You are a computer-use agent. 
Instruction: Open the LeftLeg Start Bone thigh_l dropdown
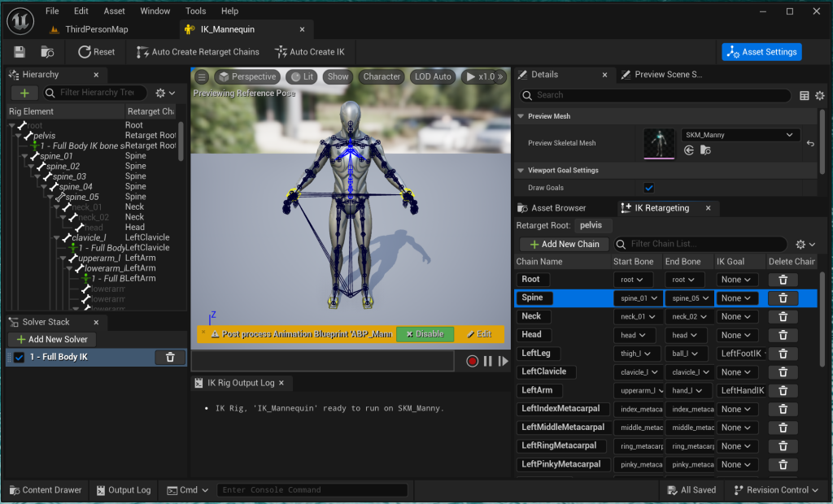(636, 354)
